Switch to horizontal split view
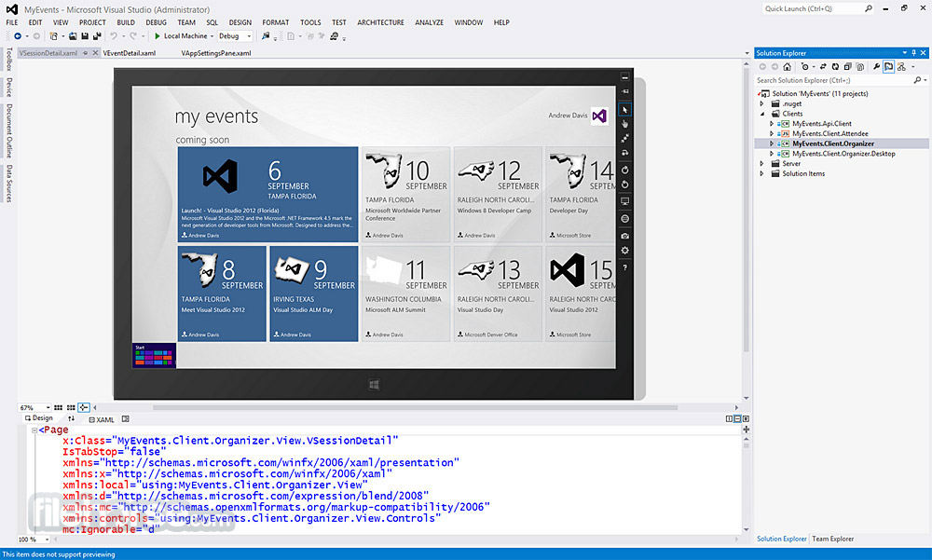Image resolution: width=932 pixels, height=560 pixels. pyautogui.click(x=737, y=419)
